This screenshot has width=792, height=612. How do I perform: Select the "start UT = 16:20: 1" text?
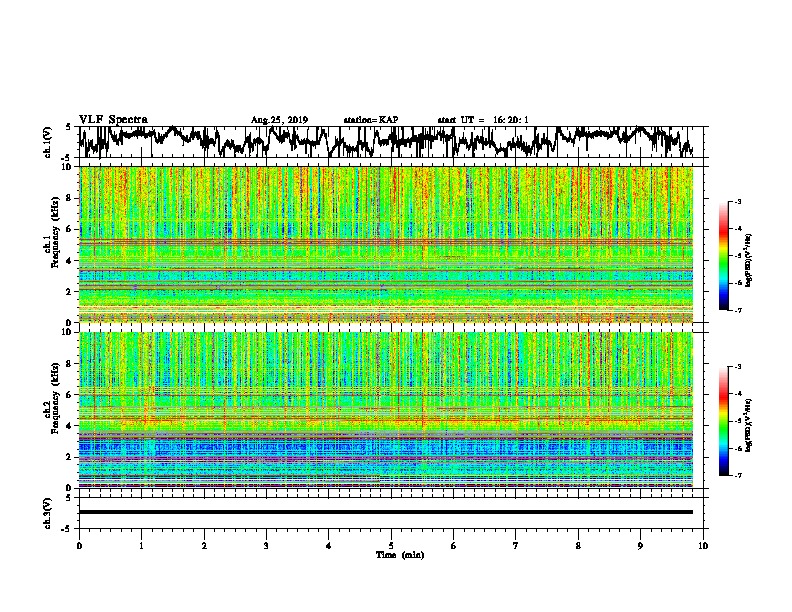coord(483,120)
